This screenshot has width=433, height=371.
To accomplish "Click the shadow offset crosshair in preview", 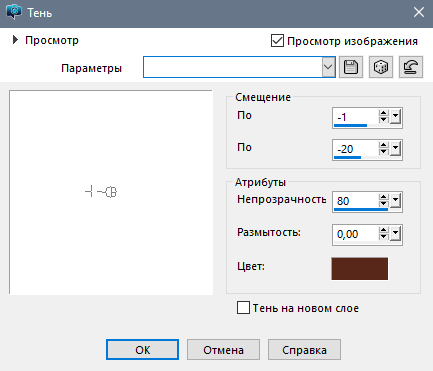I will (101, 192).
